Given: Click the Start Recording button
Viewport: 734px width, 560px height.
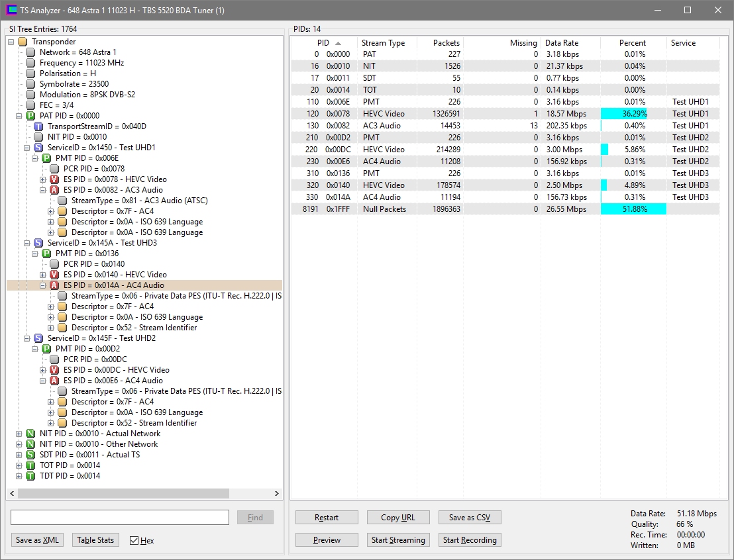Looking at the screenshot, I should 469,540.
